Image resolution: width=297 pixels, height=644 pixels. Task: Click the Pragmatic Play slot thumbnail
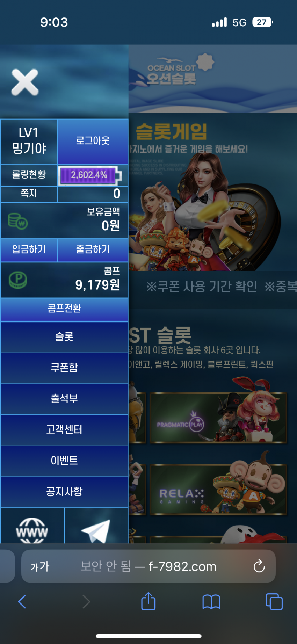point(218,418)
